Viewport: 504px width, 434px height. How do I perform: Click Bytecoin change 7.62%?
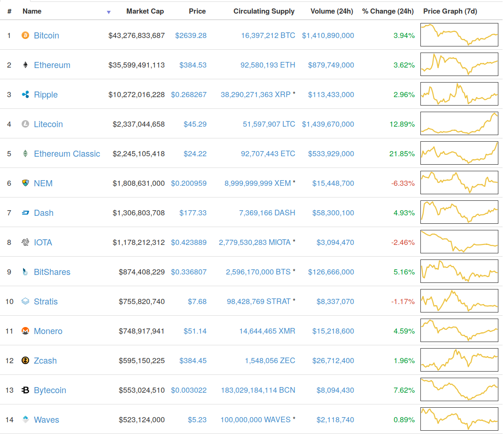[404, 390]
